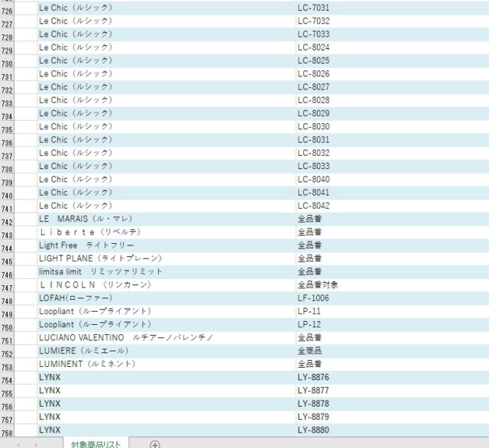The image size is (489, 448).
Task: Select the Light Free ライトフリー cell
Action: pyautogui.click(x=167, y=245)
